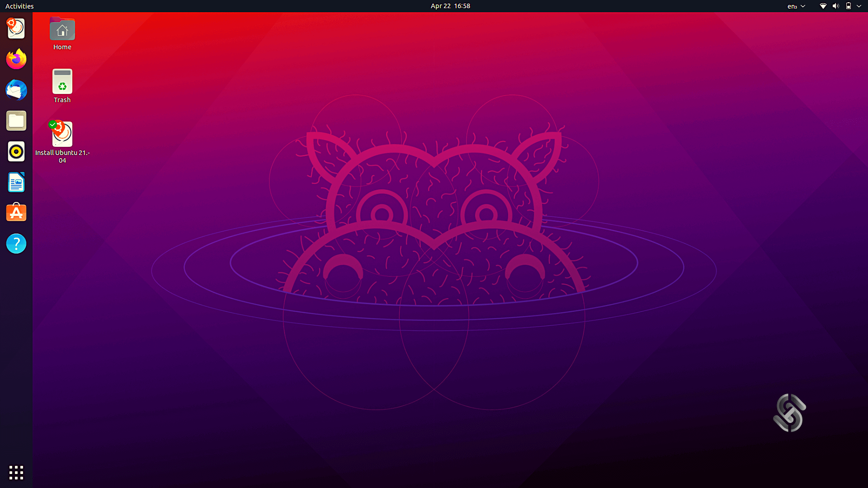Open Ubuntu Software store icon
868x488 pixels.
click(x=16, y=213)
